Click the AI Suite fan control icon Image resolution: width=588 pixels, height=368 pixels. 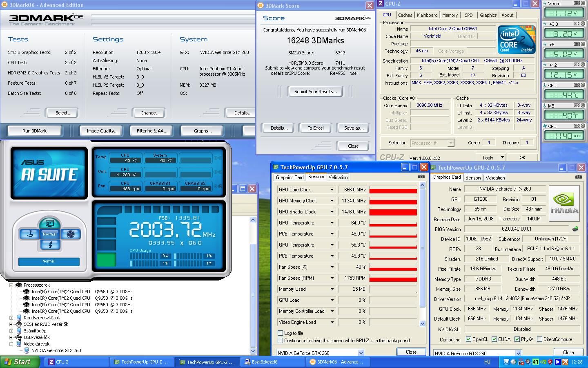point(71,234)
